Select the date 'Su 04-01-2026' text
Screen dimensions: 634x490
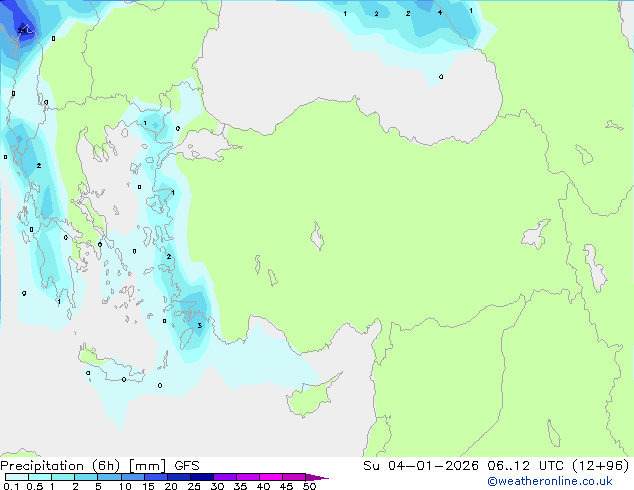pos(421,465)
